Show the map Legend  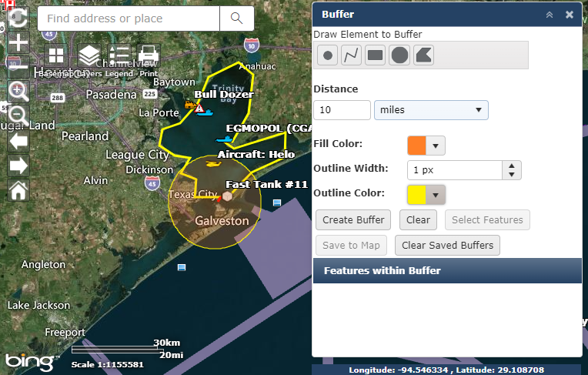click(x=119, y=55)
